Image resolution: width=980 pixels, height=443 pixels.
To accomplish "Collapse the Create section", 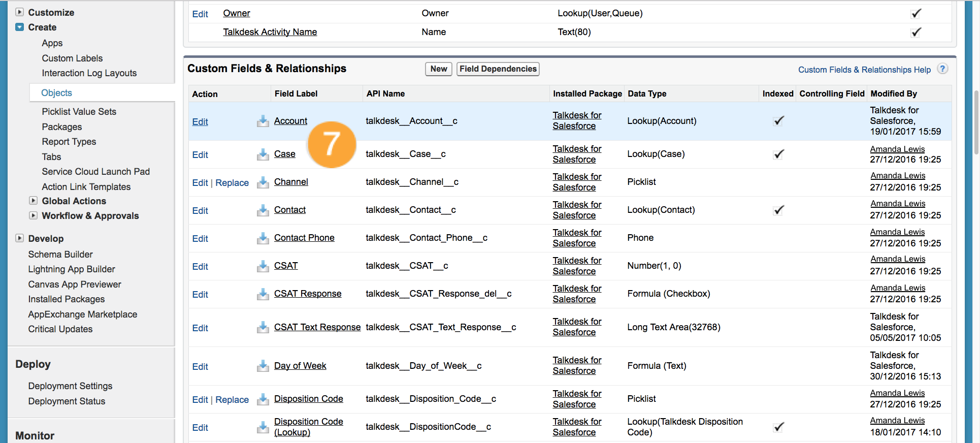I will [x=19, y=27].
